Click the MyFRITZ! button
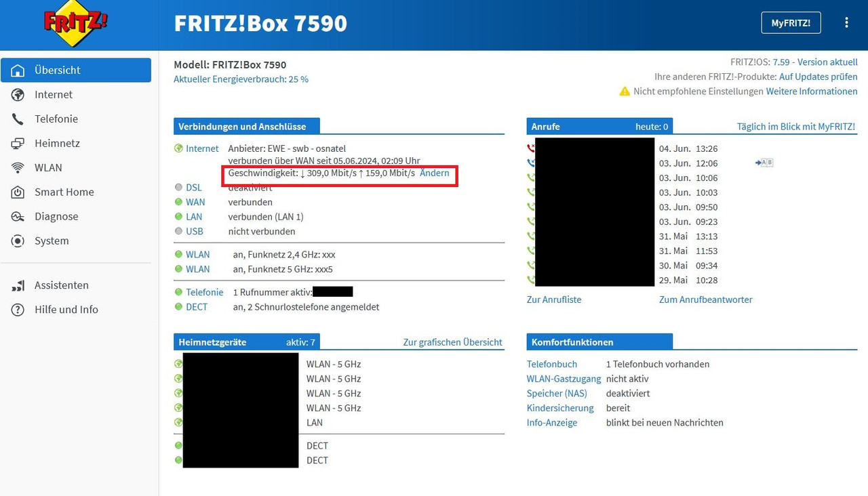This screenshot has height=496, width=868. (x=791, y=22)
